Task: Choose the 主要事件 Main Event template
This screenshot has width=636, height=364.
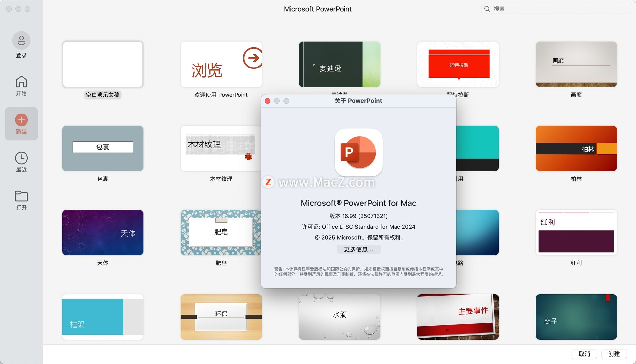Action: point(458,317)
